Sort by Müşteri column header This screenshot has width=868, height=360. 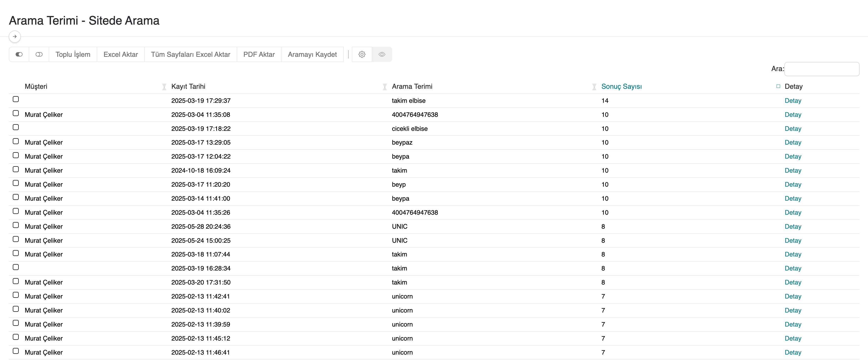36,87
